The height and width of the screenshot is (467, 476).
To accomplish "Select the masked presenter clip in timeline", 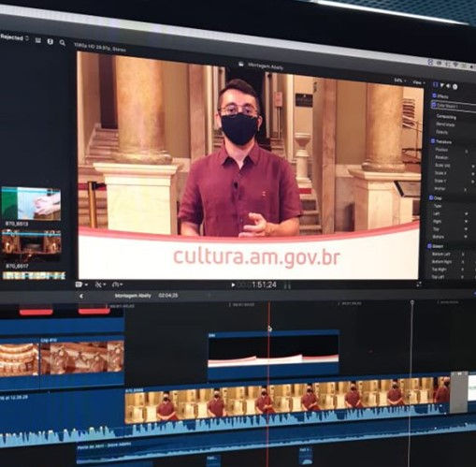I will tap(287, 403).
